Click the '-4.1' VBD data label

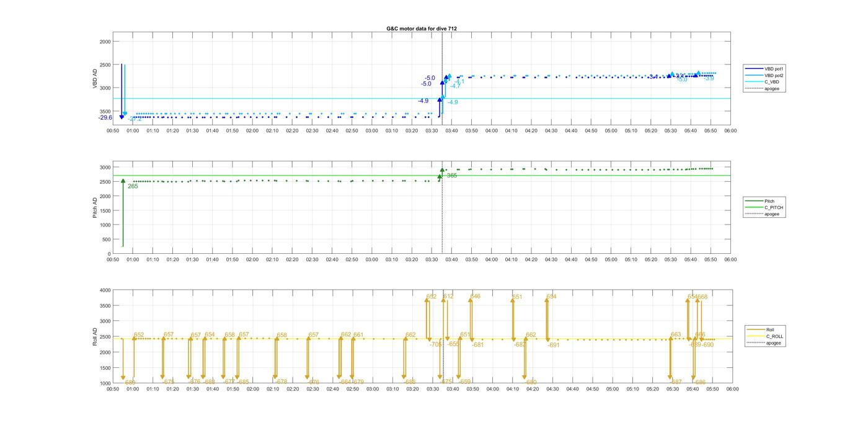pyautogui.click(x=459, y=81)
